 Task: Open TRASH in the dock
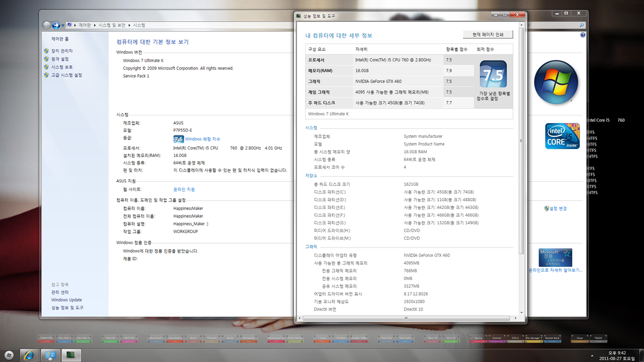[598, 339]
